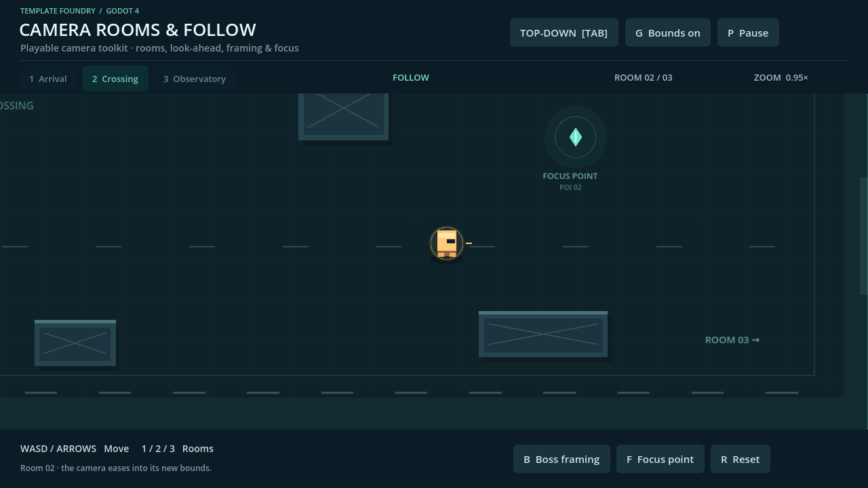Click the ZOOM 0.95× readout
The image size is (868, 488).
click(781, 78)
